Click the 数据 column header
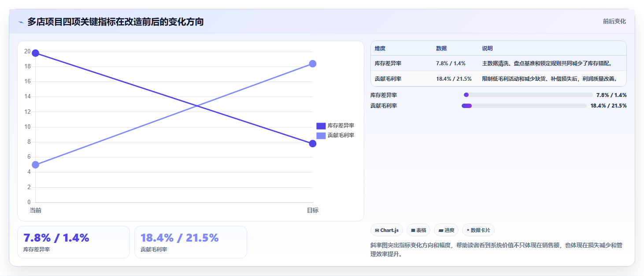 (441, 48)
